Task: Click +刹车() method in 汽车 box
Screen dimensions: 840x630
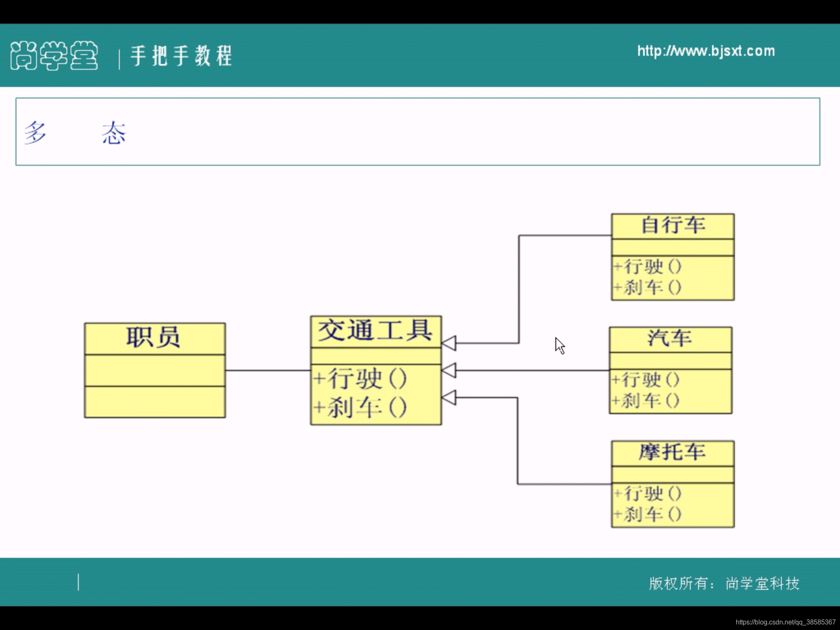Action: 646,401
